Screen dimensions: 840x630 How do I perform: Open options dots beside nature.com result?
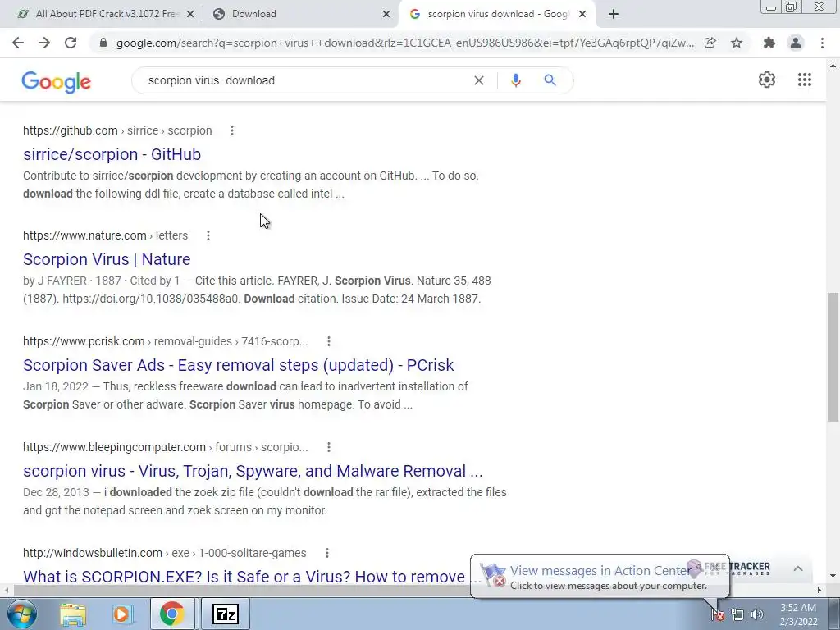(208, 235)
